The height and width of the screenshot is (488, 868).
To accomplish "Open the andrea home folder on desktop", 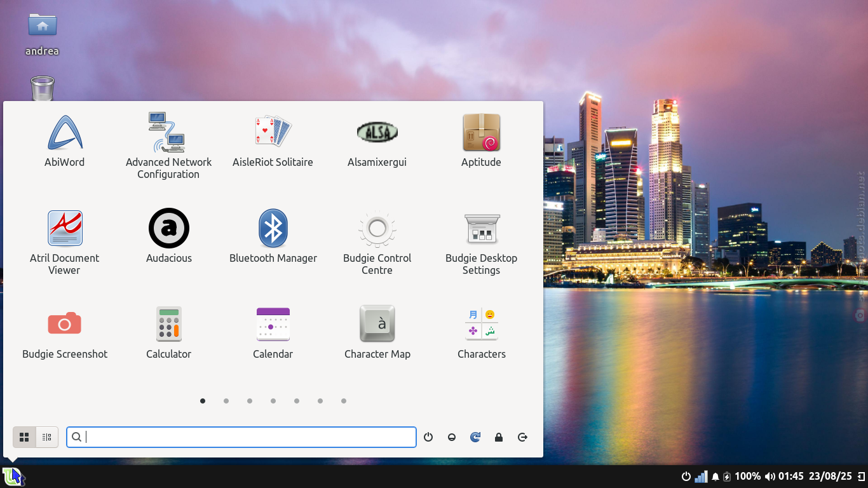I will pyautogui.click(x=43, y=34).
